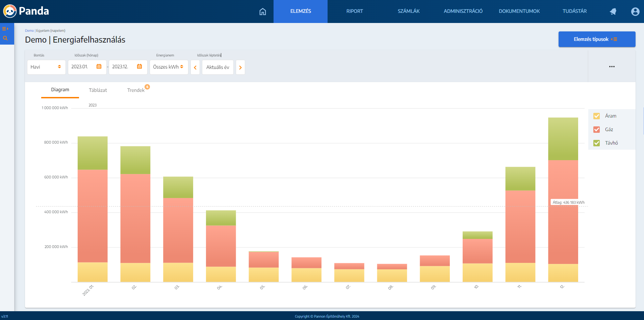
Task: Open the user profile icon
Action: (x=635, y=11)
